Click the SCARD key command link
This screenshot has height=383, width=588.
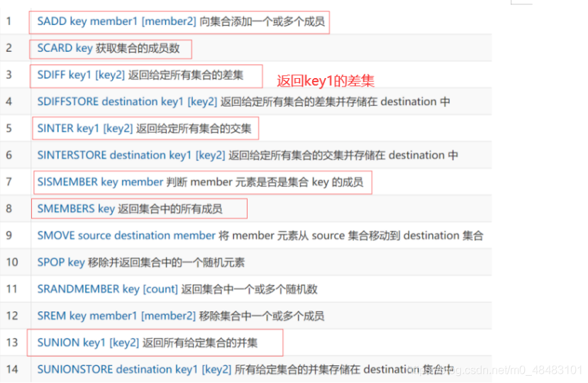pyautogui.click(x=65, y=48)
